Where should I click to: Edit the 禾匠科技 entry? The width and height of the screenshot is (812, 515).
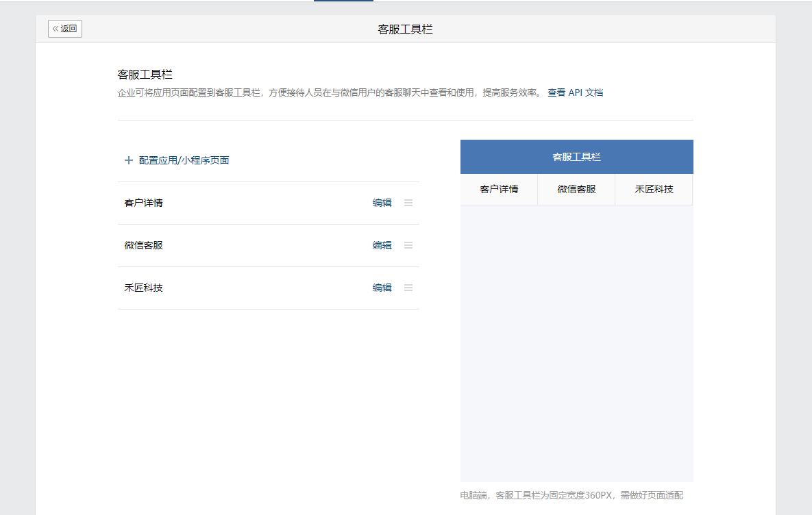point(382,288)
